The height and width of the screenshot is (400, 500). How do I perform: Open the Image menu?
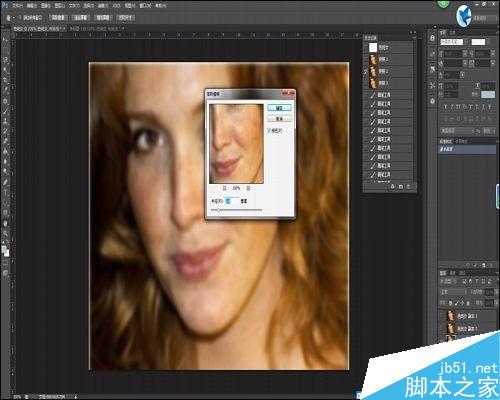pos(46,6)
